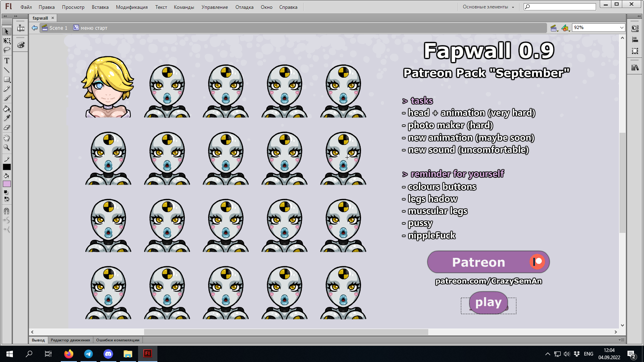Switch to the Ошибки компиляции tab
Screen dimensions: 644x362
click(118, 340)
